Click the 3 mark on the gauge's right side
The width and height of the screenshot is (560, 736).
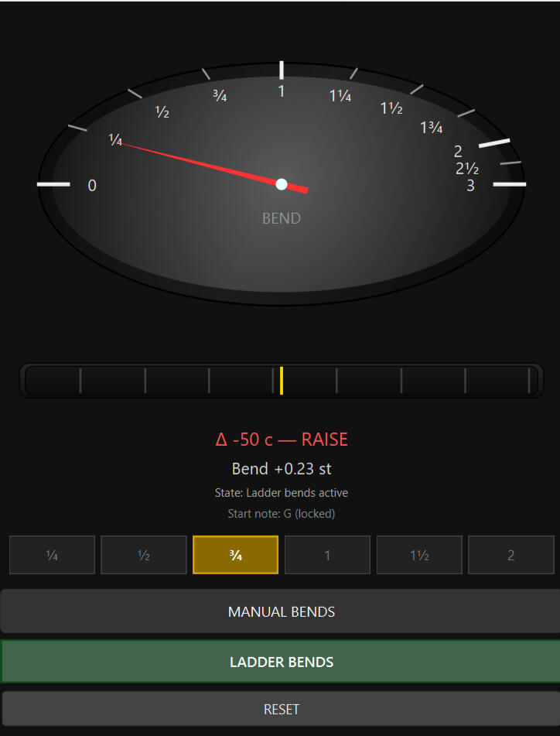click(470, 186)
